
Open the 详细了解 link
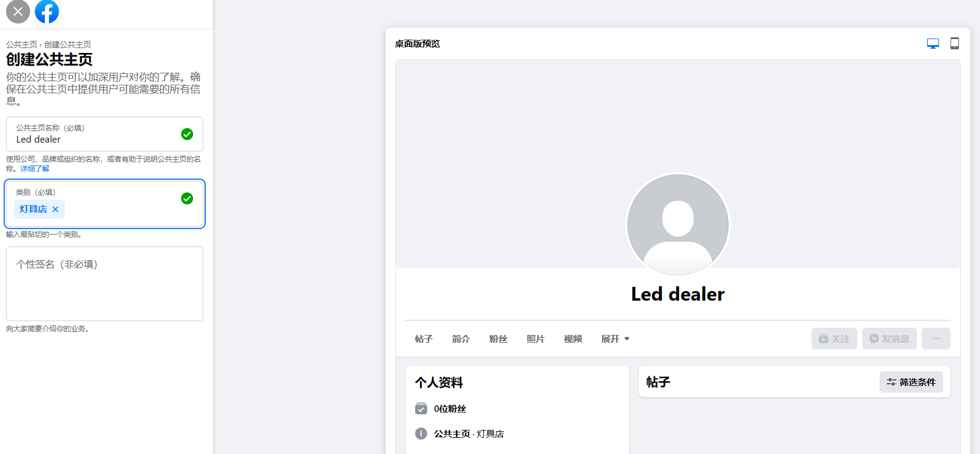(35, 169)
